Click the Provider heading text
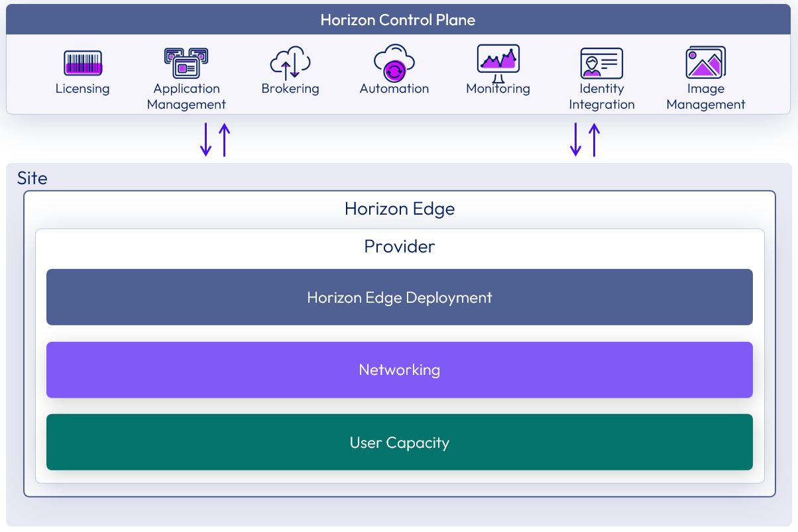Image resolution: width=798 pixels, height=532 pixels. [x=399, y=246]
